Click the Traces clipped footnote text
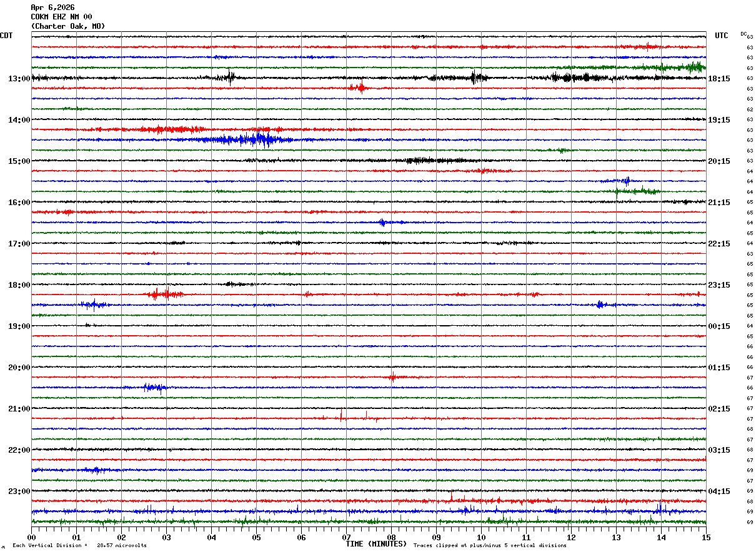Screen dimensions: 756x554 pos(490,546)
